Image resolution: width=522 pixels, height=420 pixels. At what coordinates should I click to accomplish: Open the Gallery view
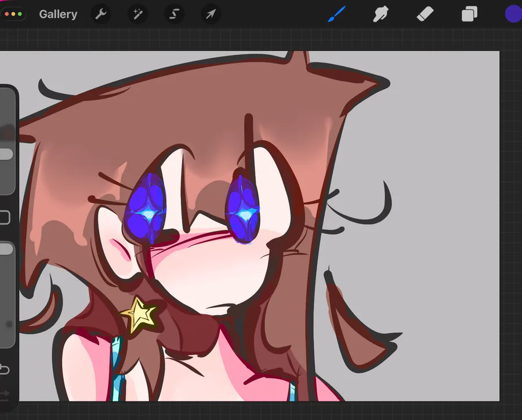(x=58, y=14)
